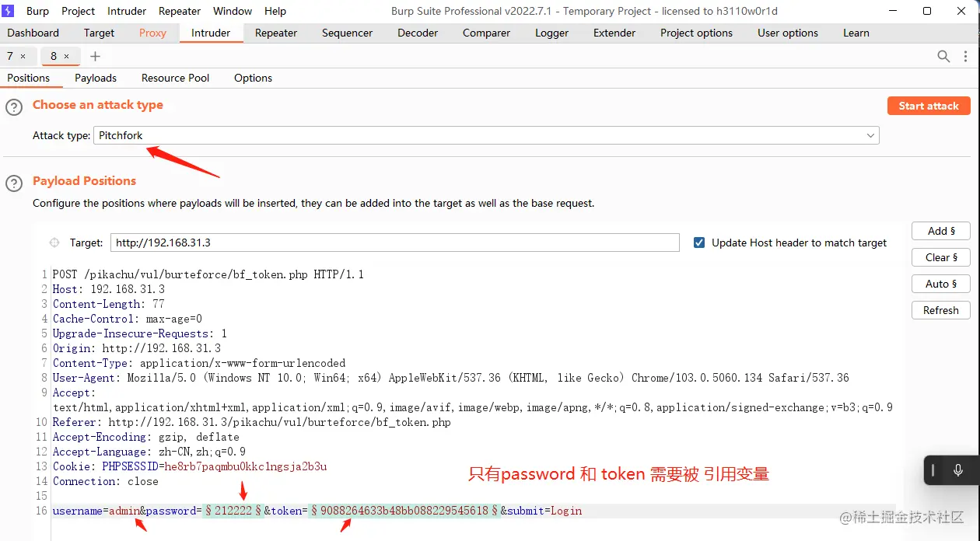Viewport: 980px width, 541px height.
Task: Click the Content-Length: 77 line
Action: pos(109,304)
